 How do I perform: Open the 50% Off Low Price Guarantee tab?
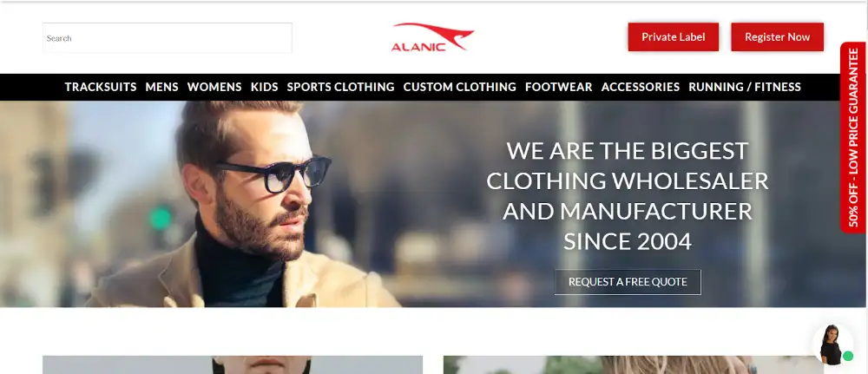853,138
